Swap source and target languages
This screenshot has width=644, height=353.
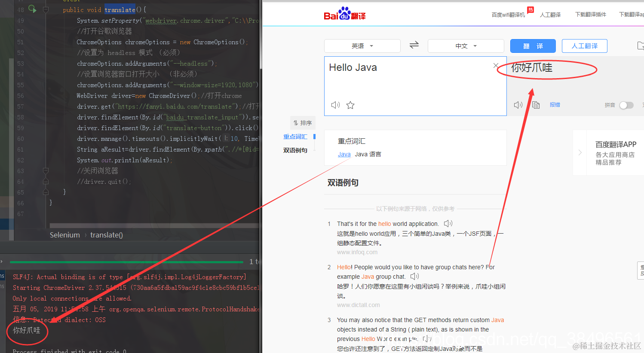[414, 45]
